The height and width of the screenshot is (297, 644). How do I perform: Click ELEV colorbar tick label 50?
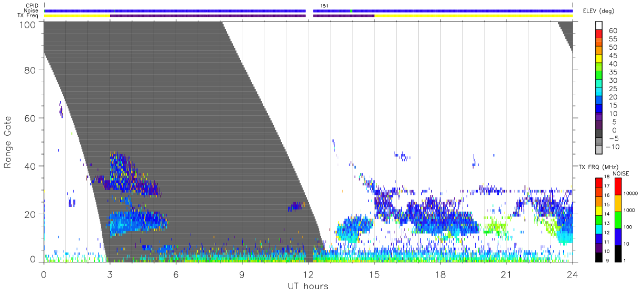[x=613, y=47]
